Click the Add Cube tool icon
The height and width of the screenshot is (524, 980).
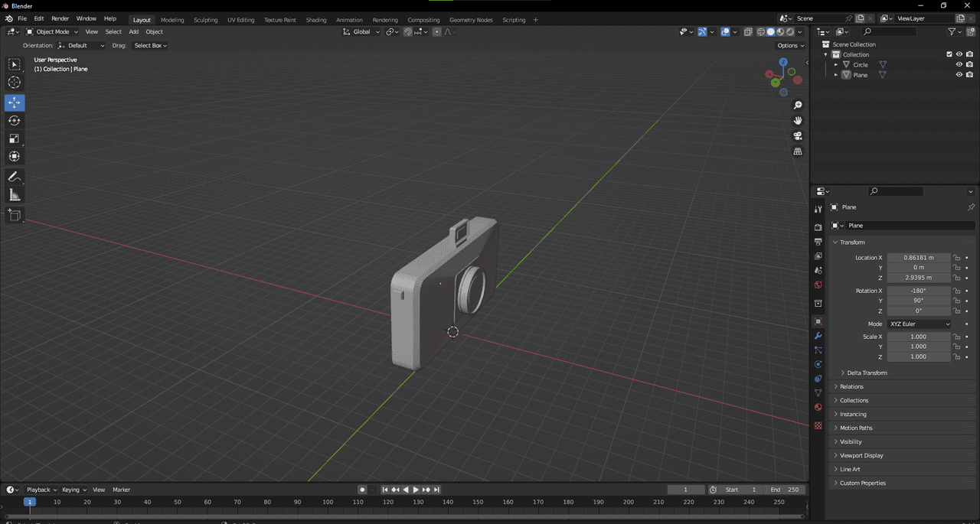tap(15, 216)
